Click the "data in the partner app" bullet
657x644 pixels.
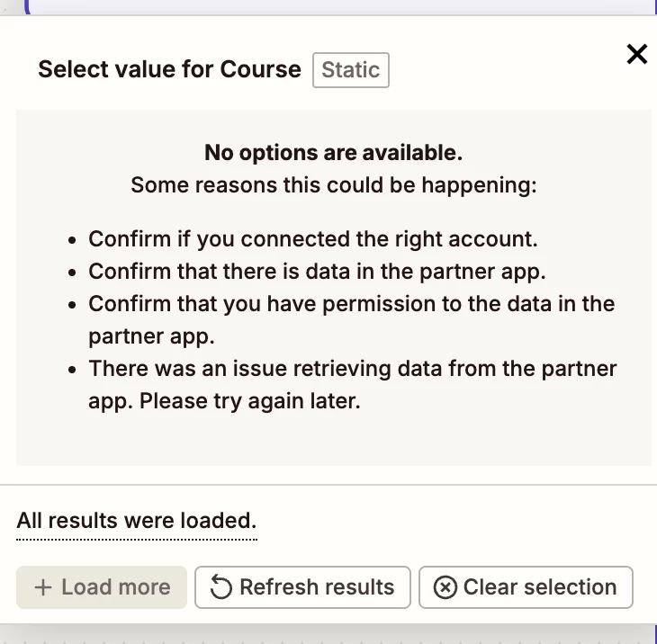click(317, 272)
